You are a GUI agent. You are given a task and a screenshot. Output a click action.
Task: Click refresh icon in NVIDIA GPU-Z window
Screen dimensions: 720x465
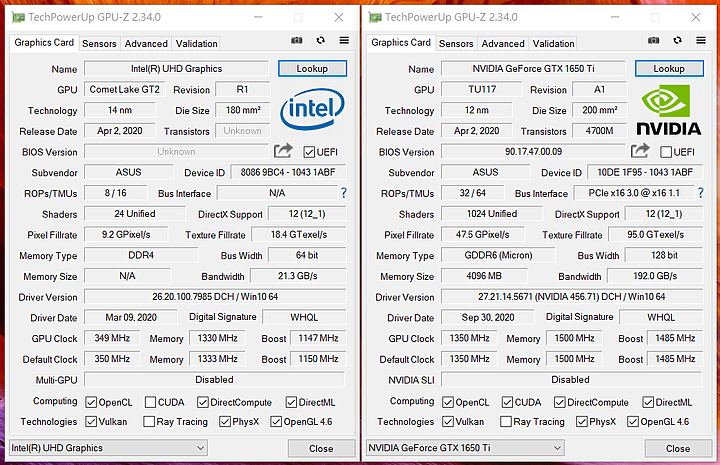coord(677,40)
